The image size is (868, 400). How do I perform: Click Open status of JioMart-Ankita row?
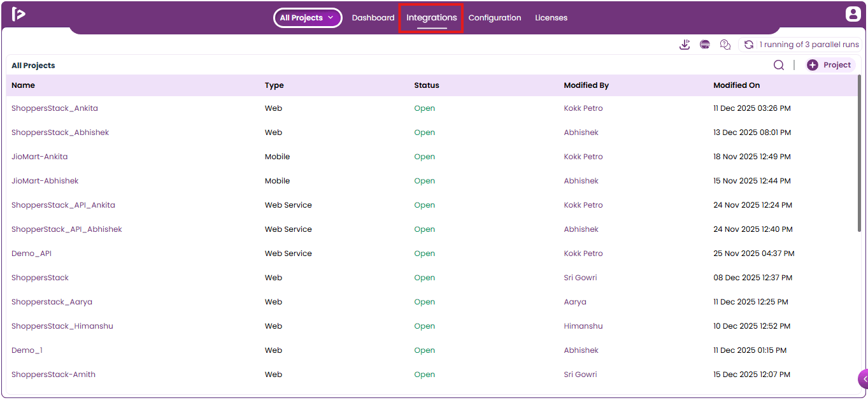[425, 157]
